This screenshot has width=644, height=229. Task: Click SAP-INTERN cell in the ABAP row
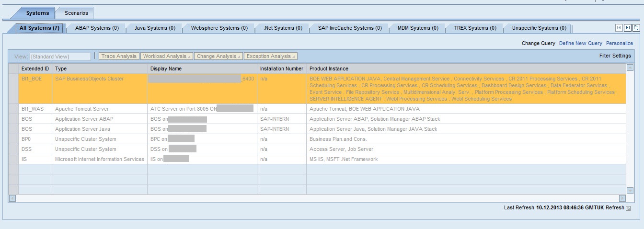pyautogui.click(x=282, y=119)
